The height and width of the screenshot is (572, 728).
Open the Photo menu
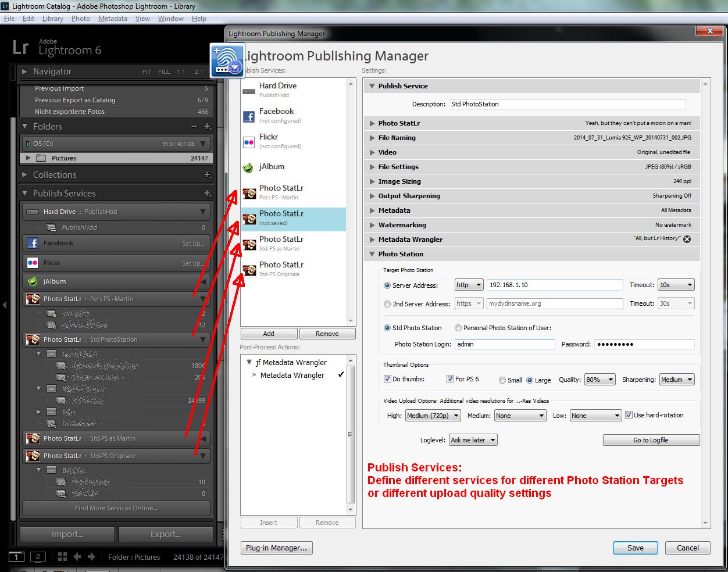click(x=81, y=19)
